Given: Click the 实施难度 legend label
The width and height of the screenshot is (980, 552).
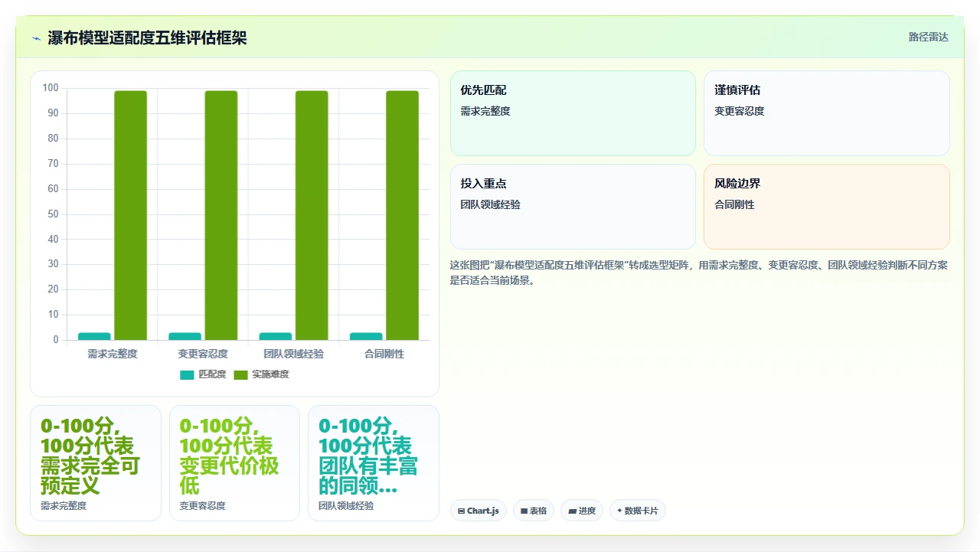Looking at the screenshot, I should (x=270, y=374).
